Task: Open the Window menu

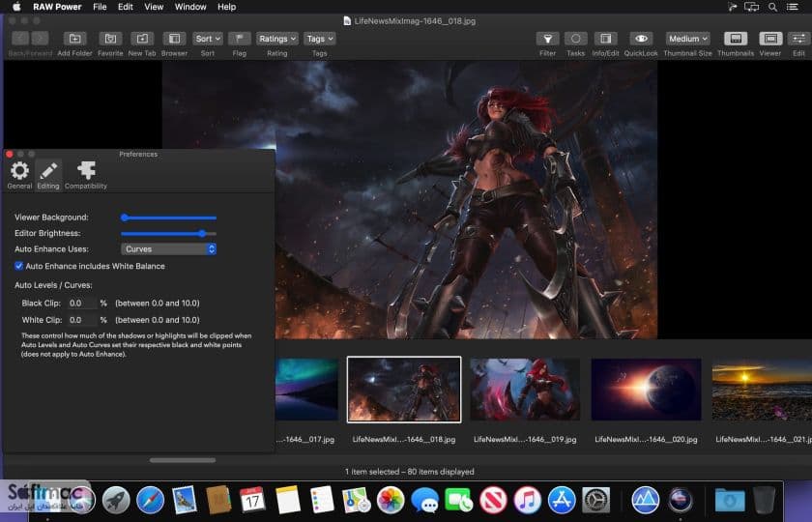Action: [x=190, y=7]
